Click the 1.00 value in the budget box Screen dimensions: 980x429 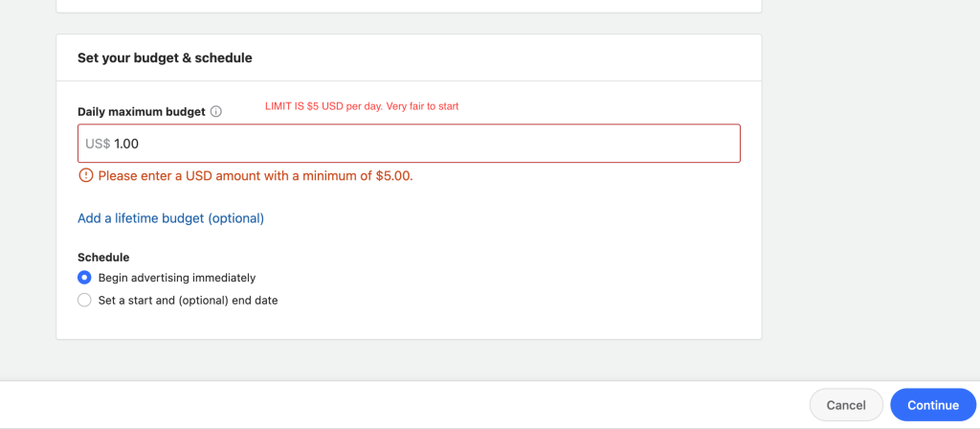click(x=126, y=144)
